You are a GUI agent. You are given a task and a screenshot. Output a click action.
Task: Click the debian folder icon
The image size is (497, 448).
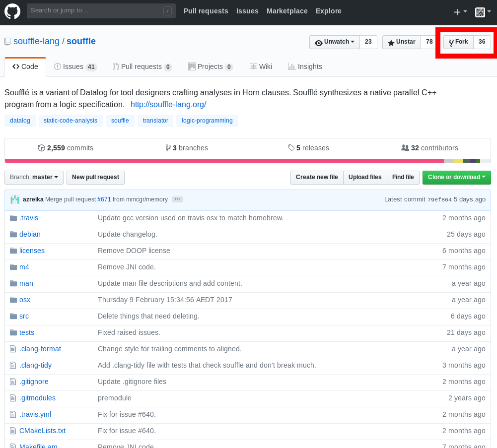point(13,234)
